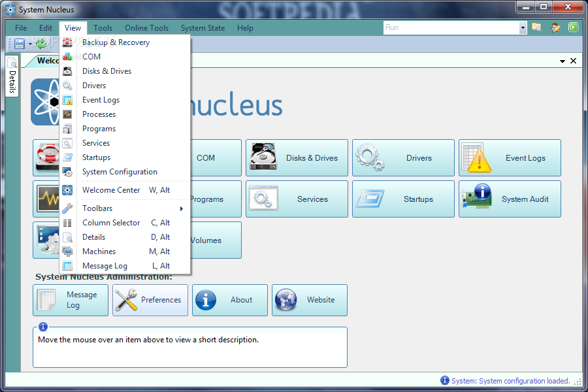This screenshot has width=588, height=392.
Task: Click the hard disk icon on Disks tile
Action: 263,157
